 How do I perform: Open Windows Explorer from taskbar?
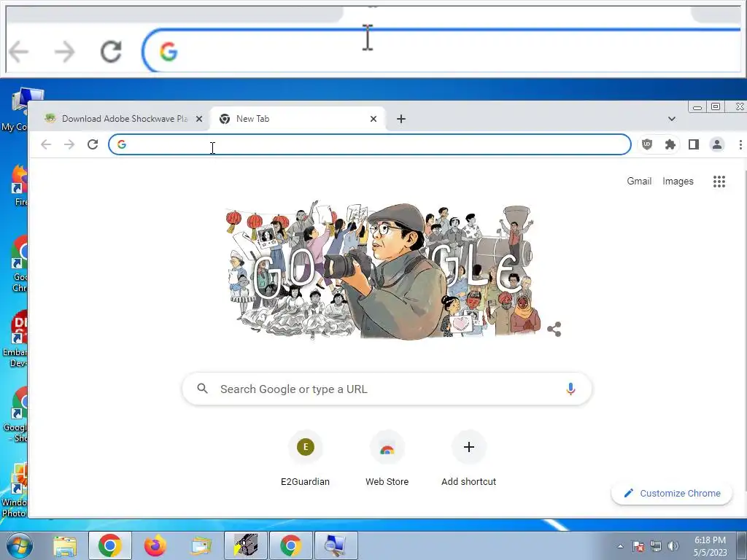(x=65, y=545)
